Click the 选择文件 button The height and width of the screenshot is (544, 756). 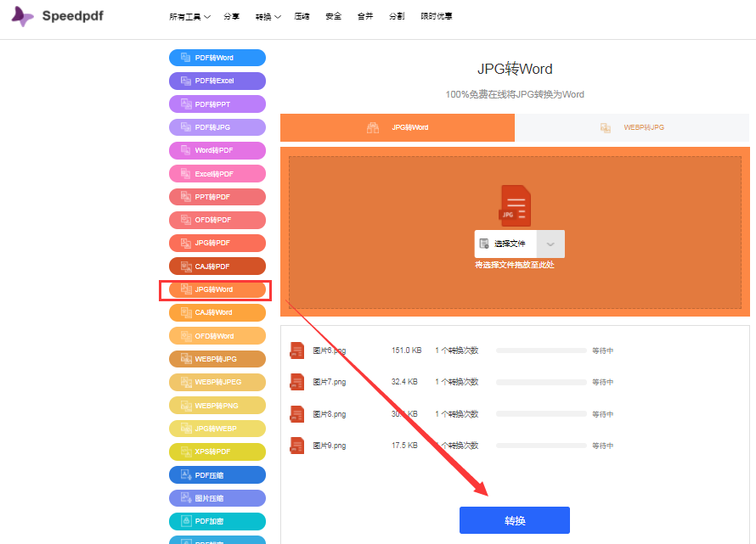[505, 244]
